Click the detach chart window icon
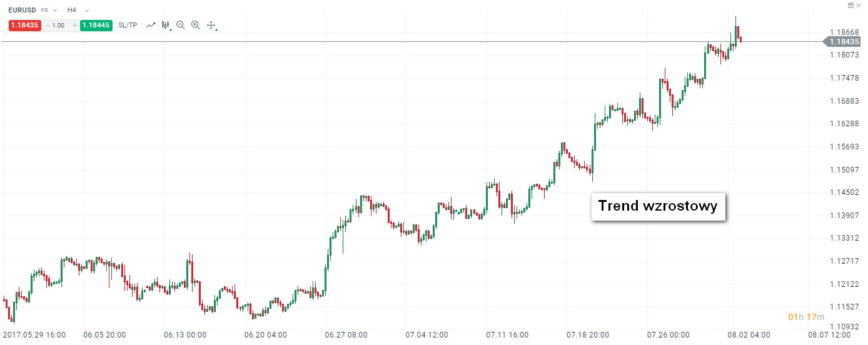The image size is (868, 345). point(851,5)
